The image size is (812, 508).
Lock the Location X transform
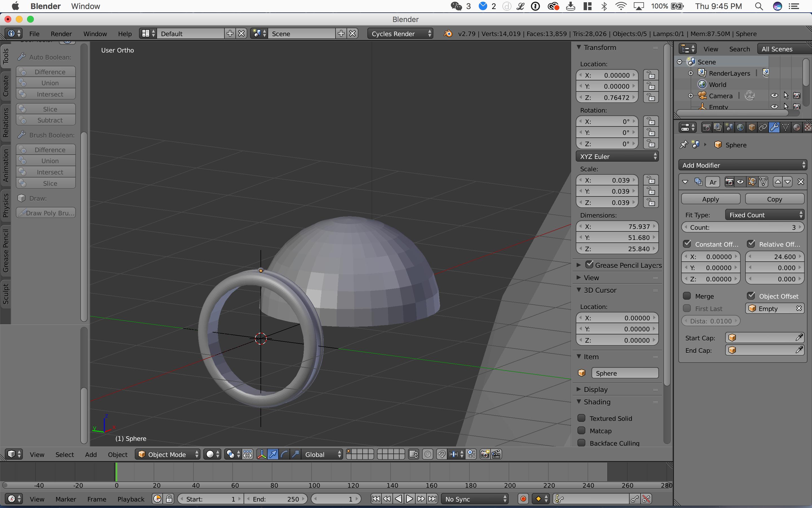(651, 75)
